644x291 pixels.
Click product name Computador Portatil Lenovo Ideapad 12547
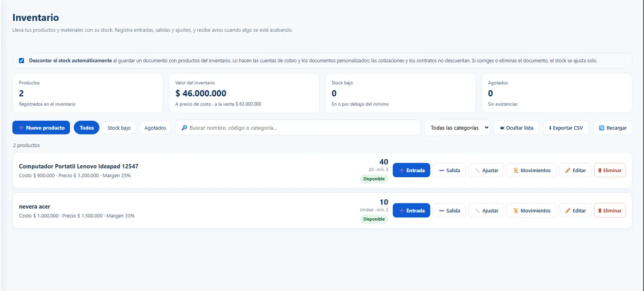tap(79, 166)
